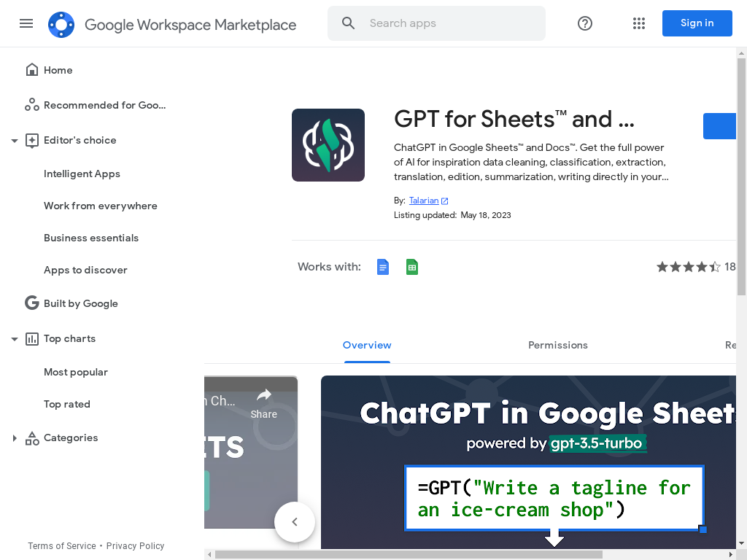Open Built by Google label
The width and height of the screenshot is (747, 560).
pyautogui.click(x=80, y=303)
